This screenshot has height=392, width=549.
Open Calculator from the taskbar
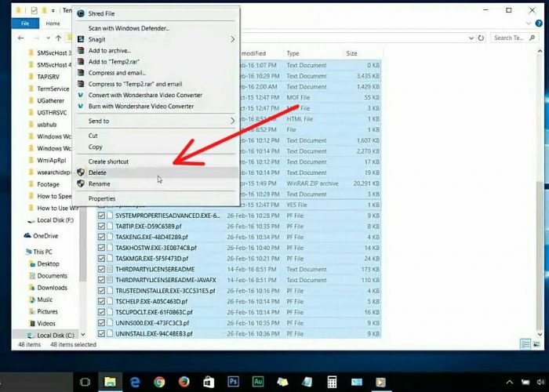point(332,382)
